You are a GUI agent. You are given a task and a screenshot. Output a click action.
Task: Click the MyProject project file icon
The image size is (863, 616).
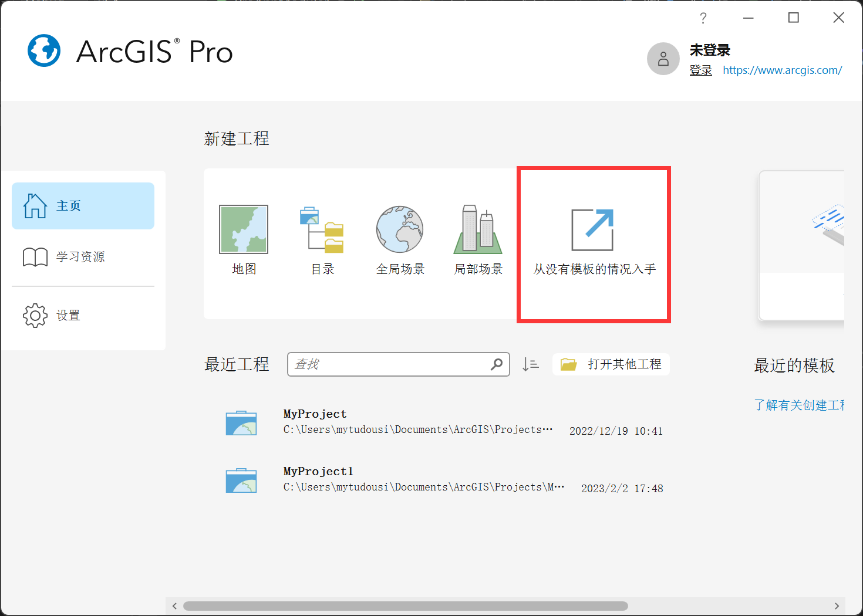click(241, 423)
